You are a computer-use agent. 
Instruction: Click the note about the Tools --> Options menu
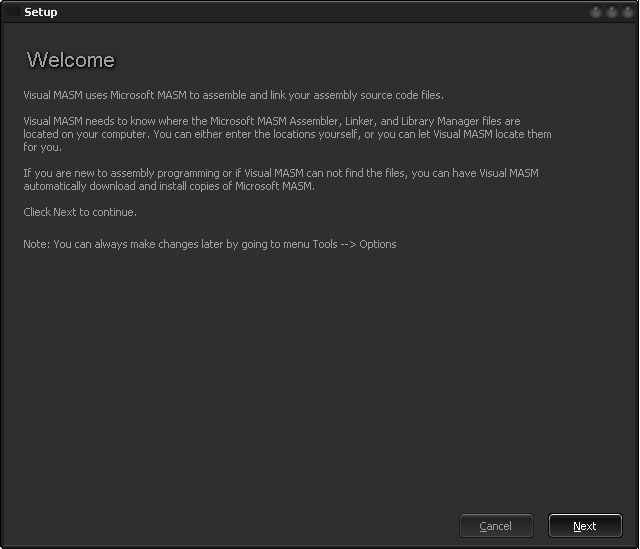210,244
